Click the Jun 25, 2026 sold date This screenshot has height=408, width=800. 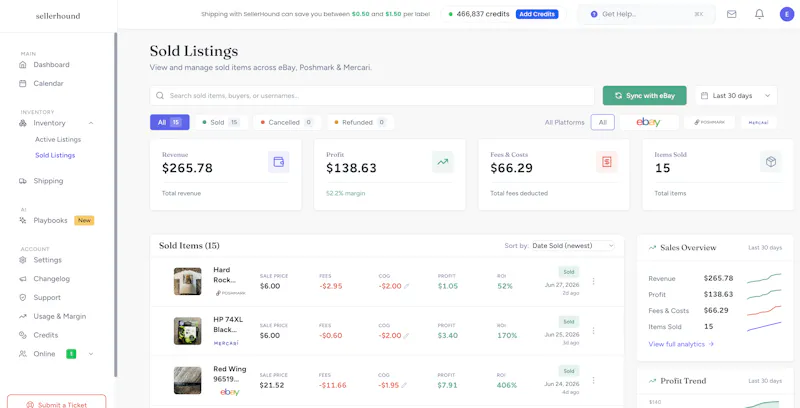tap(562, 335)
